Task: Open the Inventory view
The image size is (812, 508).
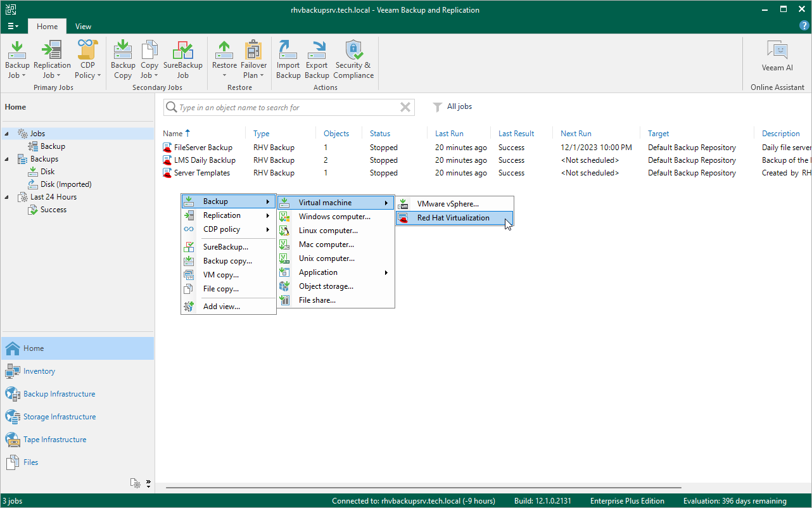Action: [77, 371]
